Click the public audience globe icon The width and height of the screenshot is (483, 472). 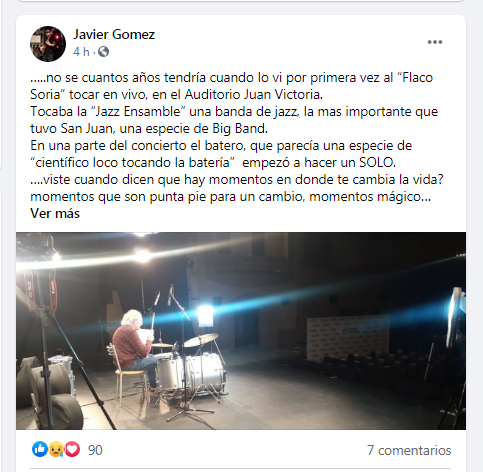point(103,52)
